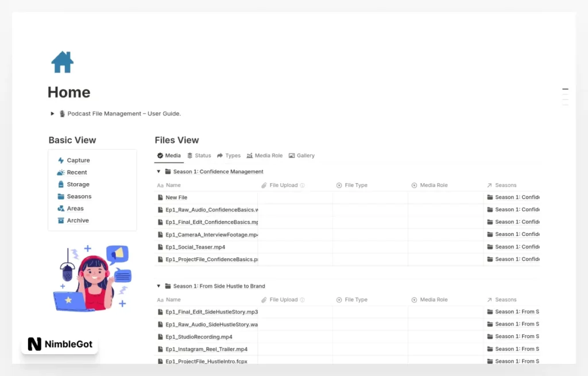Open the Recent view via its cloud icon
This screenshot has height=376, width=588.
tap(60, 172)
